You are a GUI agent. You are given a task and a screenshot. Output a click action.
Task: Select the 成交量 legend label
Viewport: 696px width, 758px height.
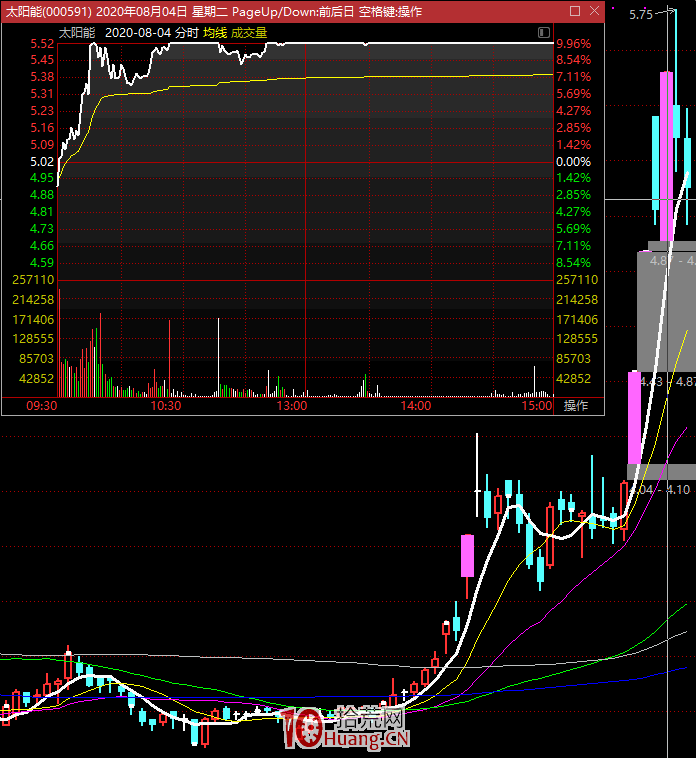click(x=249, y=33)
